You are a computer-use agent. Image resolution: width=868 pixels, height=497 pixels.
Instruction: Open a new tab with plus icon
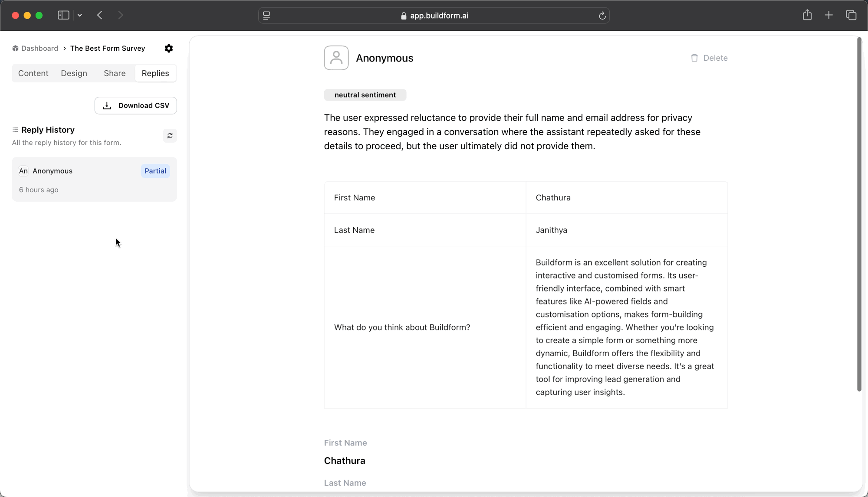coord(829,15)
